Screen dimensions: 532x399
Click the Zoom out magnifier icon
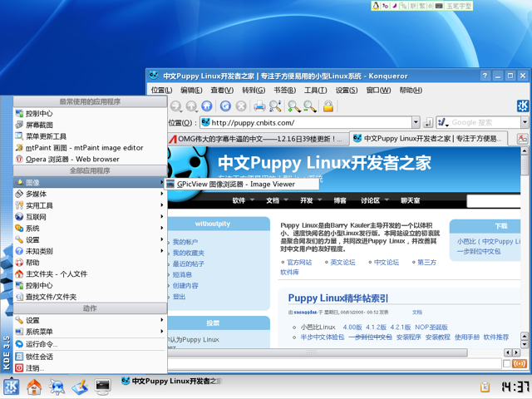pos(310,106)
